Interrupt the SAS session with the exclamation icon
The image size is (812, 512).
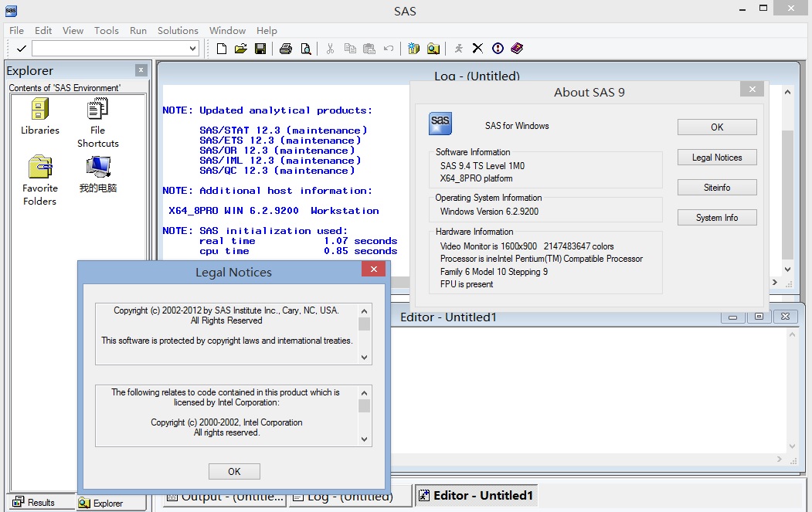coord(497,48)
